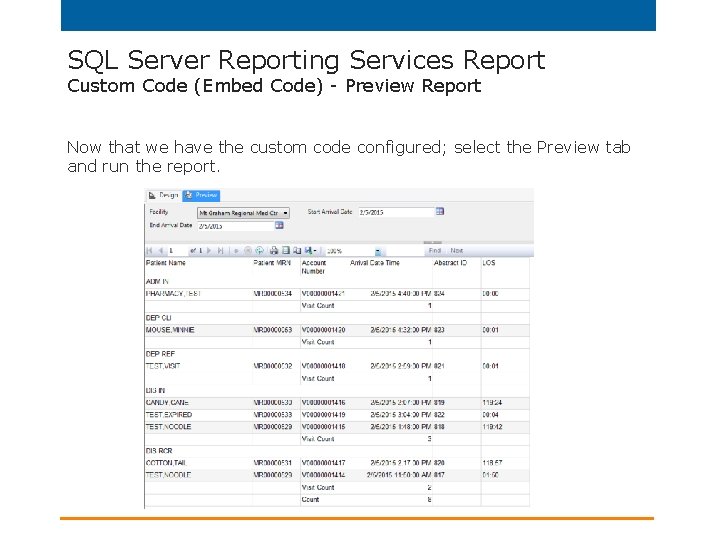Open the End Arrival Date calendar picker
This screenshot has height=540, width=720.
279,225
